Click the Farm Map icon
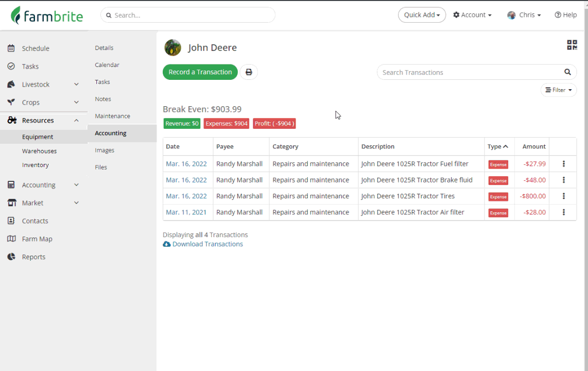 (x=12, y=239)
